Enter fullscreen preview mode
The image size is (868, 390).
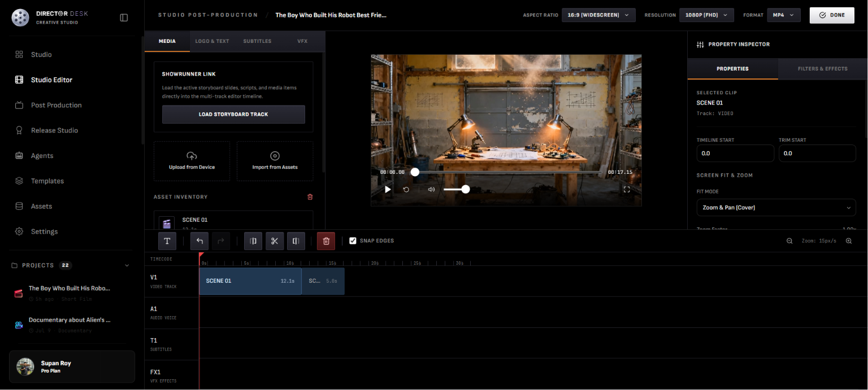click(x=627, y=190)
